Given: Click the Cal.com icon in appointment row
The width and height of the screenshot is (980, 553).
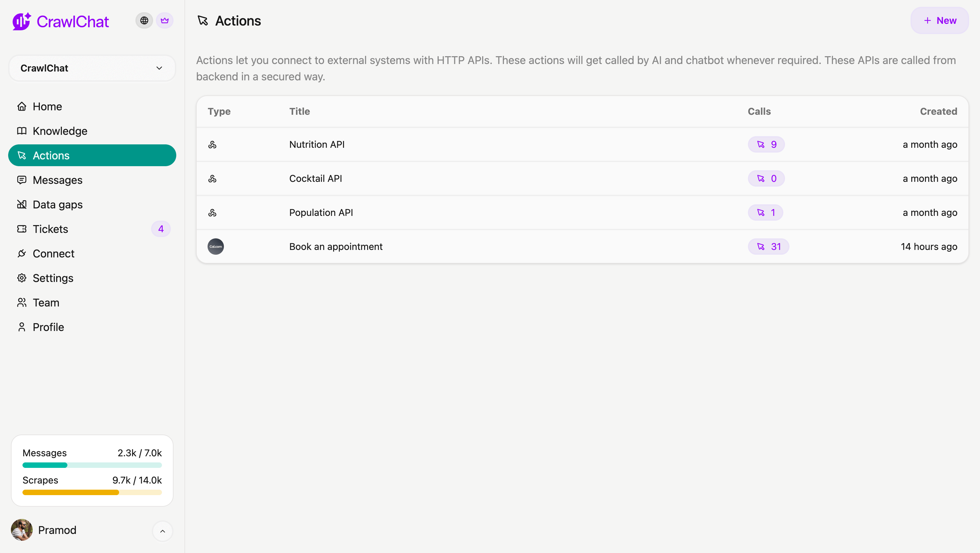Looking at the screenshot, I should (x=215, y=247).
